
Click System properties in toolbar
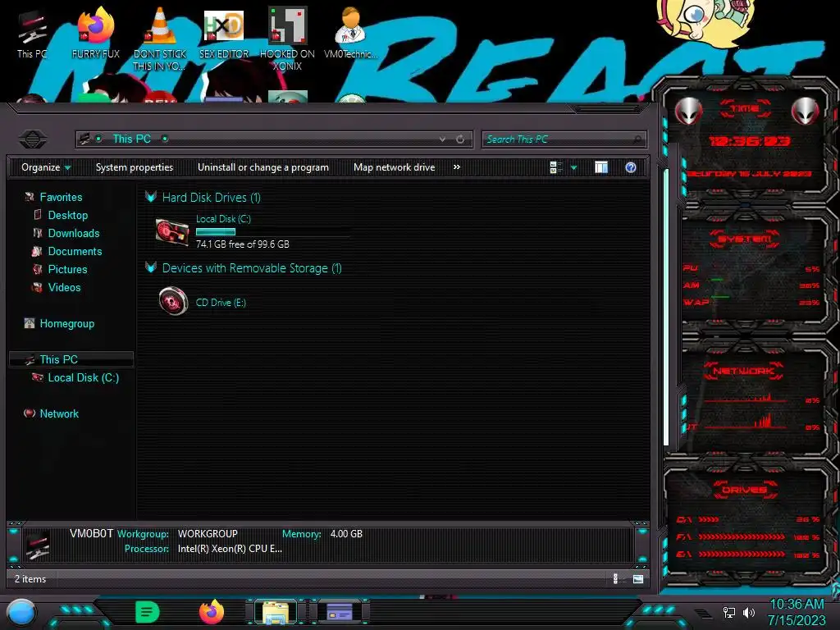tap(135, 167)
